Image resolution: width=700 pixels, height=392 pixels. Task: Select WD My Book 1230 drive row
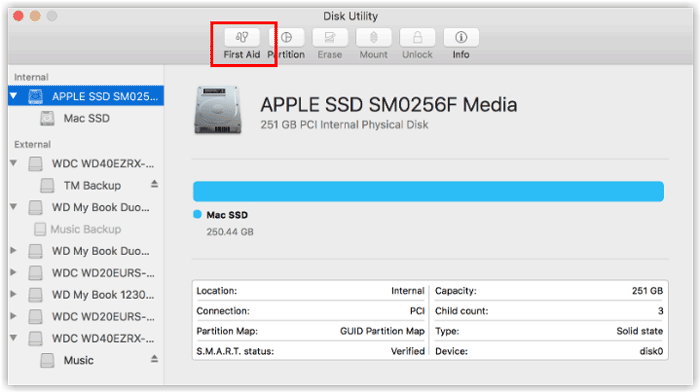[86, 295]
